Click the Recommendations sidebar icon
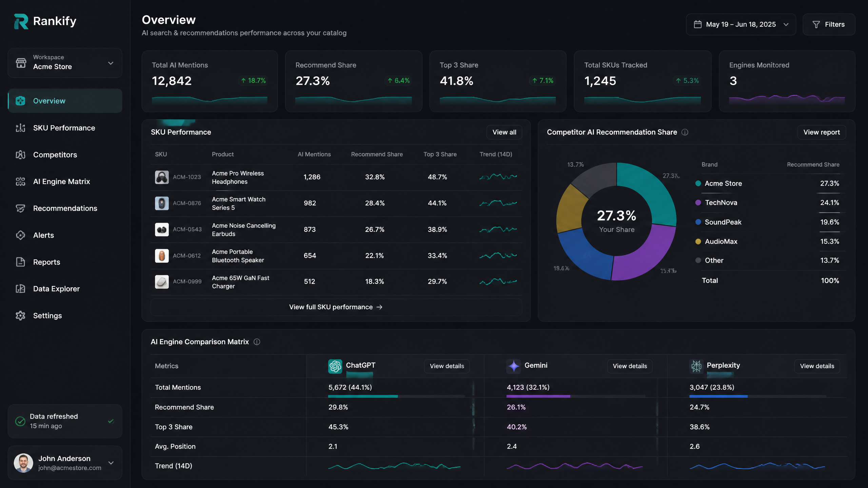868x488 pixels. (x=20, y=208)
